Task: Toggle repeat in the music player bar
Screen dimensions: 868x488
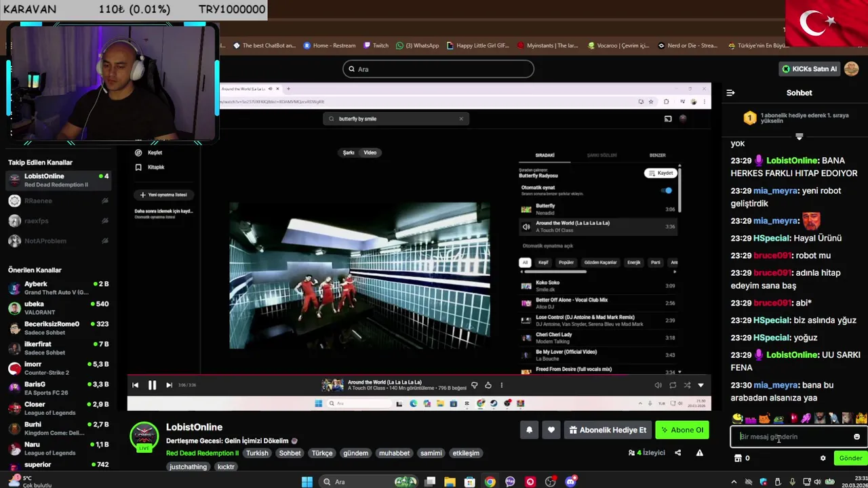Action: pos(673,385)
